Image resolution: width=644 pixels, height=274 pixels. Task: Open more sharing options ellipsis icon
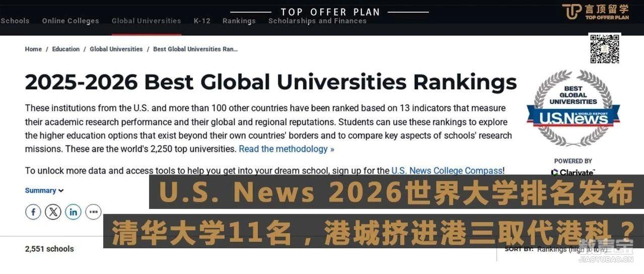pyautogui.click(x=93, y=212)
